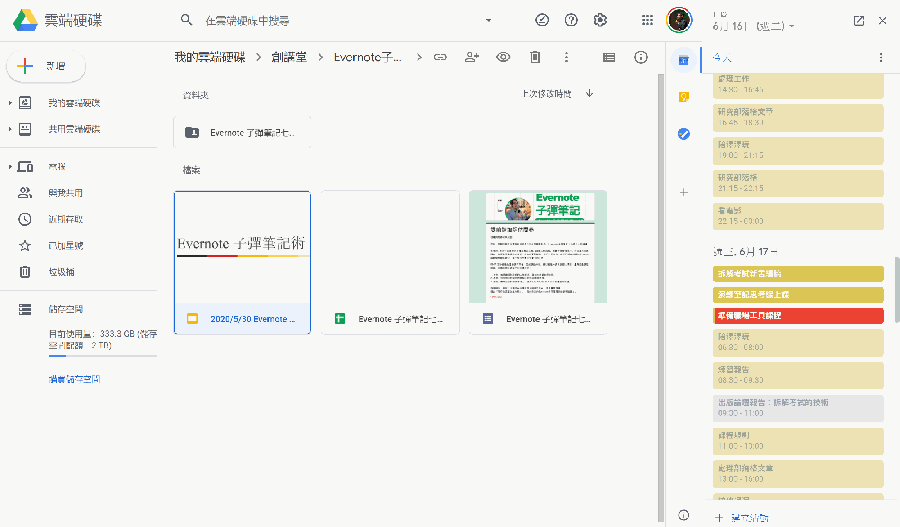The width and height of the screenshot is (900, 527).
Task: Open the account profile avatar
Action: pyautogui.click(x=680, y=20)
